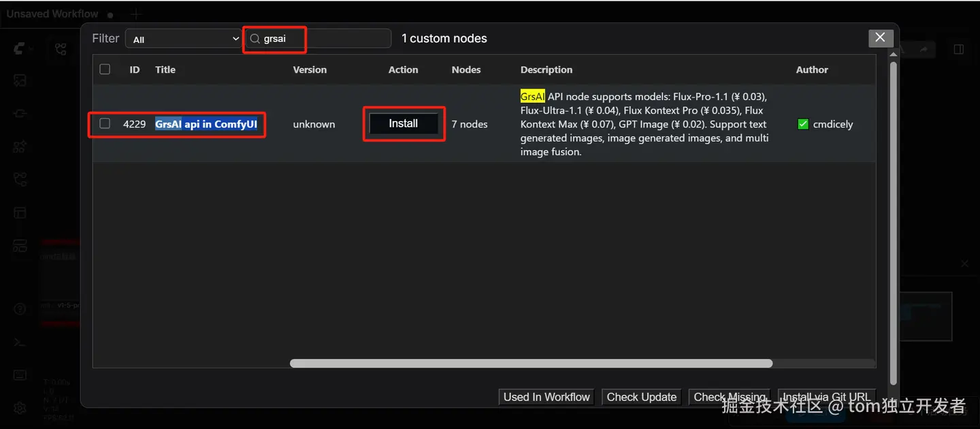The height and width of the screenshot is (429, 980).
Task: Sort by the Nodes column header
Action: click(x=466, y=69)
